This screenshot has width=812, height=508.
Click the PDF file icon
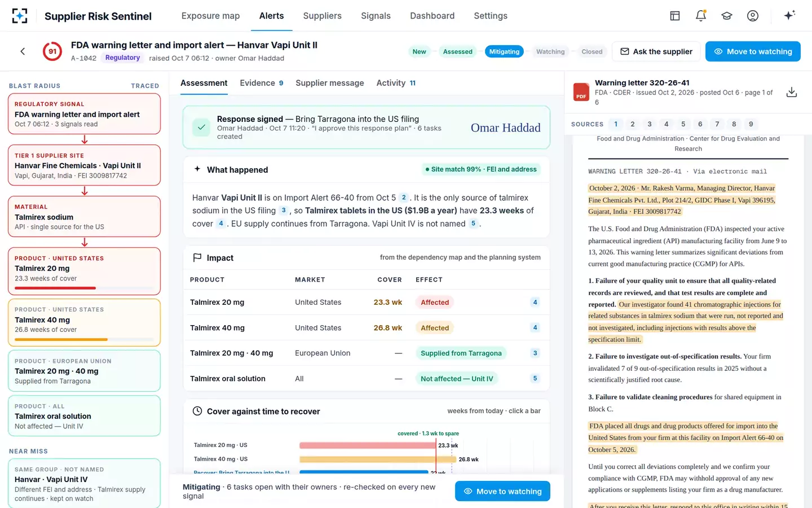coord(581,92)
